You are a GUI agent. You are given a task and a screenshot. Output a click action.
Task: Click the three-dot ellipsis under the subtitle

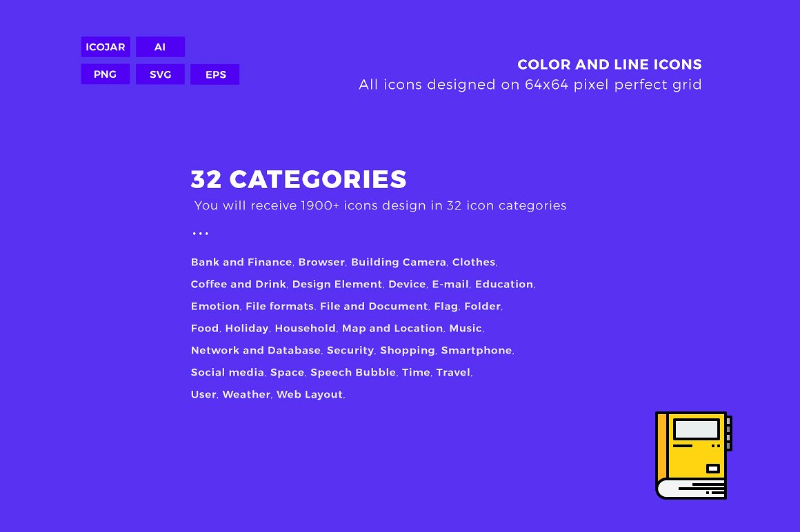200,234
